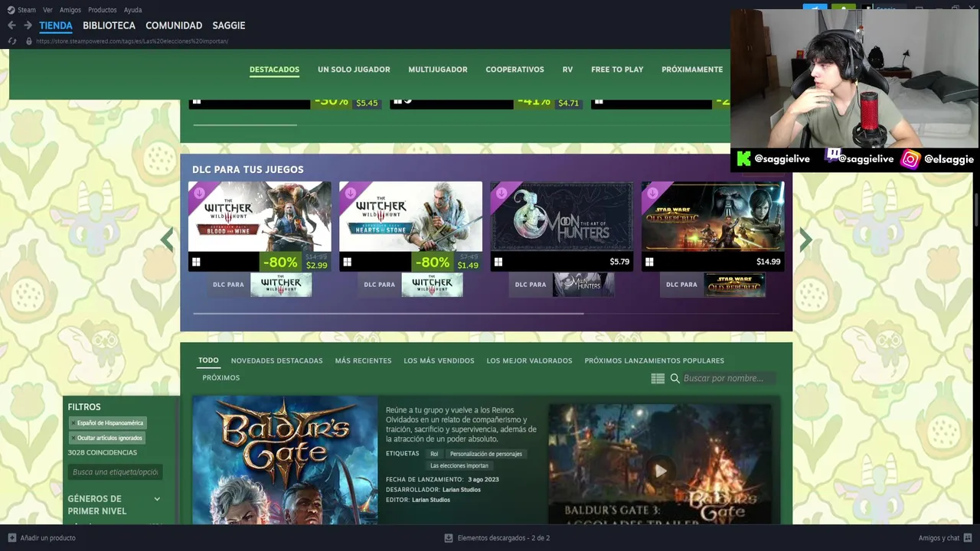The width and height of the screenshot is (980, 551).
Task: Open the Steam menu
Action: click(27, 10)
